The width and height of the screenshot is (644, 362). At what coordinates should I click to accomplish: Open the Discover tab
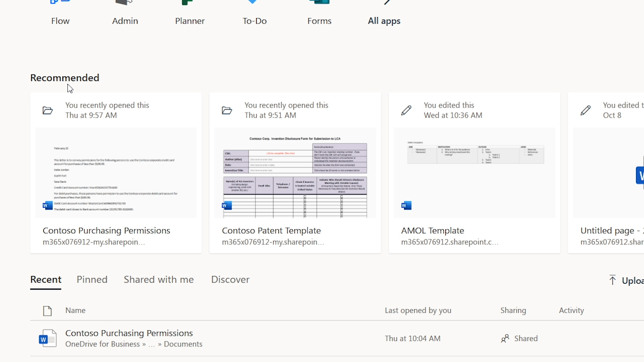230,280
